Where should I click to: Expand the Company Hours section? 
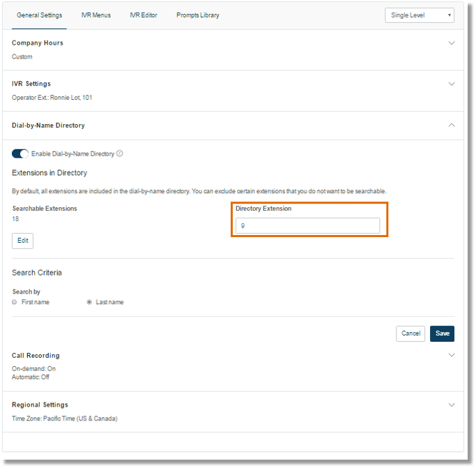[452, 43]
